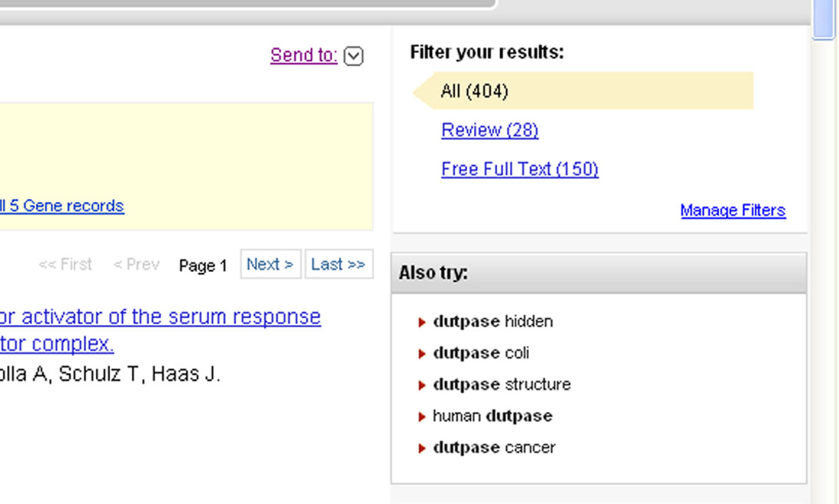Try the 'dutpase hidden' suggested search
The image size is (839, 504).
492,322
